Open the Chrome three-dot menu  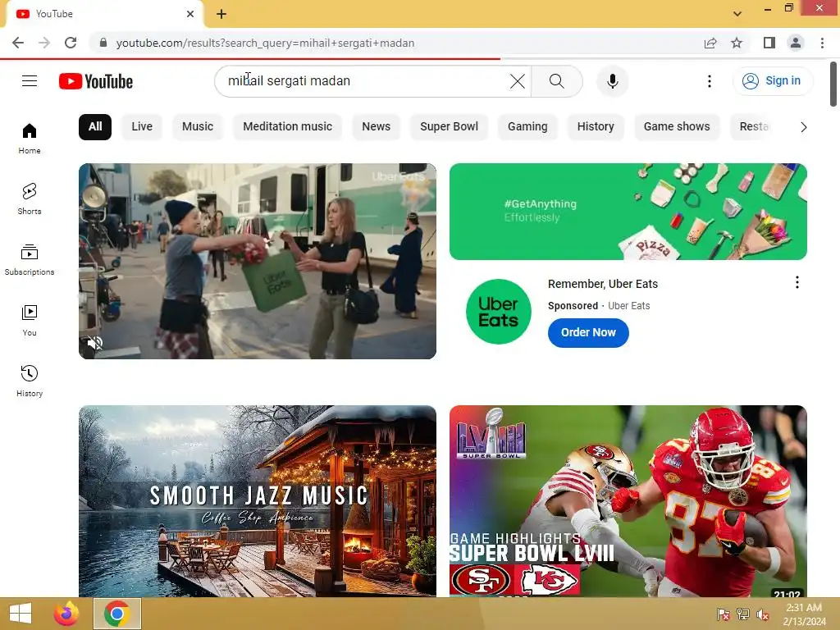pyautogui.click(x=822, y=43)
